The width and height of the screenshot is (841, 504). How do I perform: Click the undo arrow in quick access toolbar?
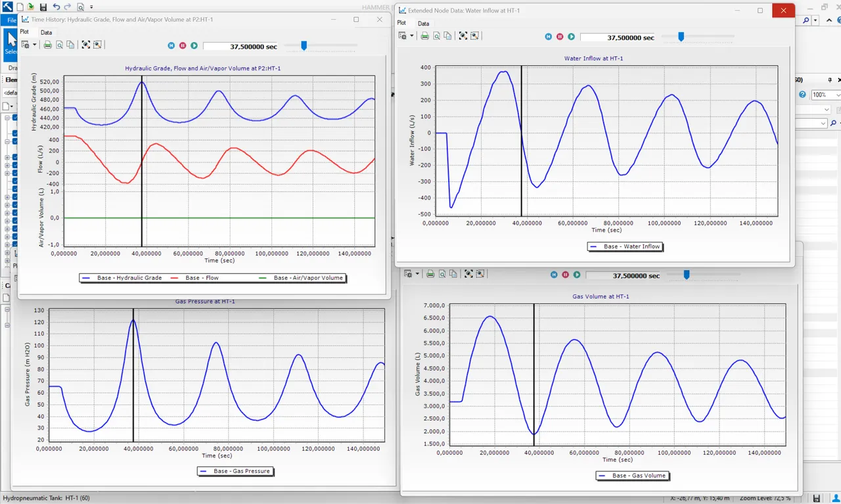[57, 7]
